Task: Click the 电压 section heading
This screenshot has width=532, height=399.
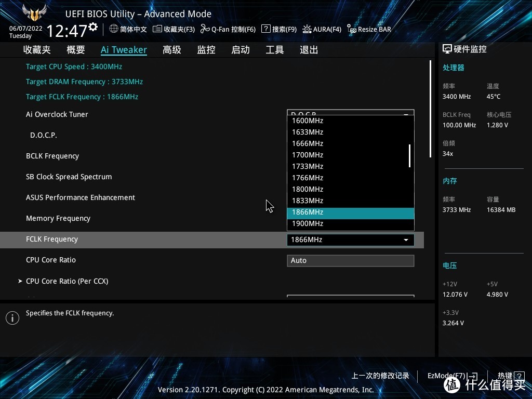Action: pyautogui.click(x=449, y=265)
